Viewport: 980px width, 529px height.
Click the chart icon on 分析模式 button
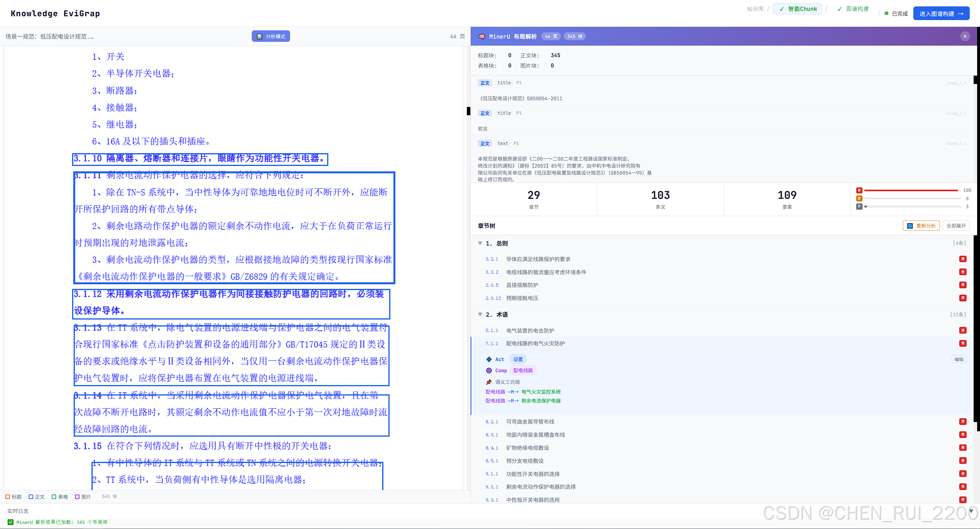[259, 36]
